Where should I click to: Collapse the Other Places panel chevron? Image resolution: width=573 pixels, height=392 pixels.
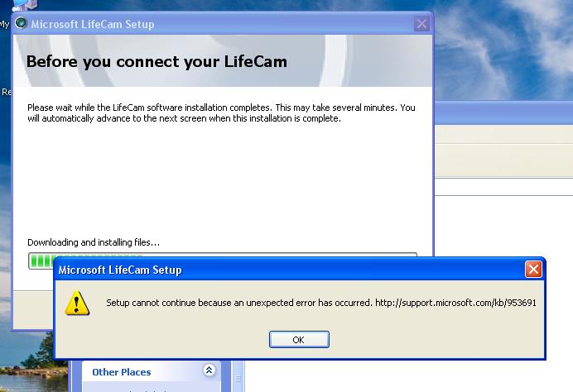[x=209, y=370]
